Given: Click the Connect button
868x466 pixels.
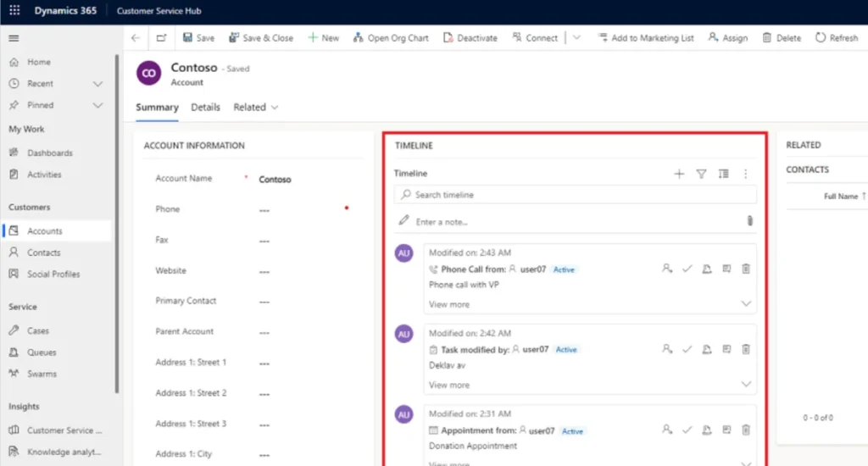Looking at the screenshot, I should (535, 37).
